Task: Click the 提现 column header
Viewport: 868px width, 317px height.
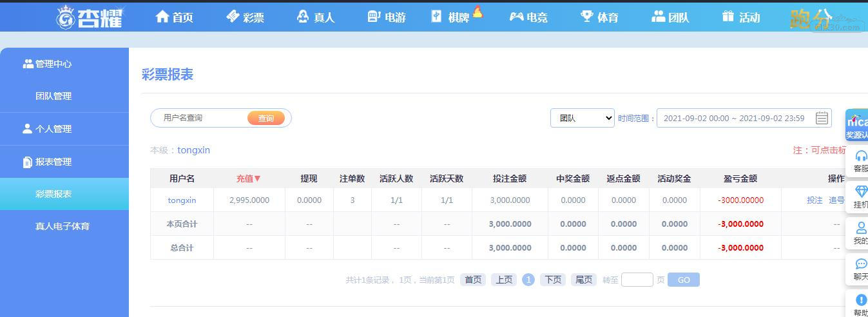Action: click(x=309, y=178)
